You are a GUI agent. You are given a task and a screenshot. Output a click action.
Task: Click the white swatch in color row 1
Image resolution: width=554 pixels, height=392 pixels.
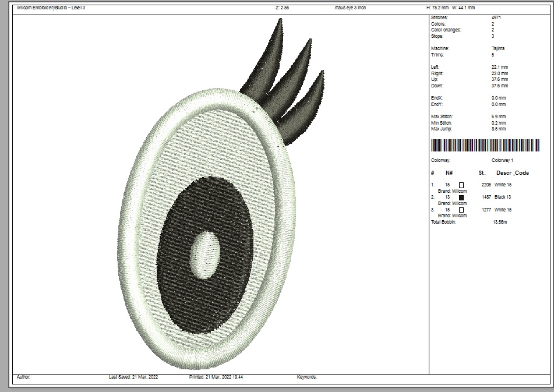pos(461,185)
